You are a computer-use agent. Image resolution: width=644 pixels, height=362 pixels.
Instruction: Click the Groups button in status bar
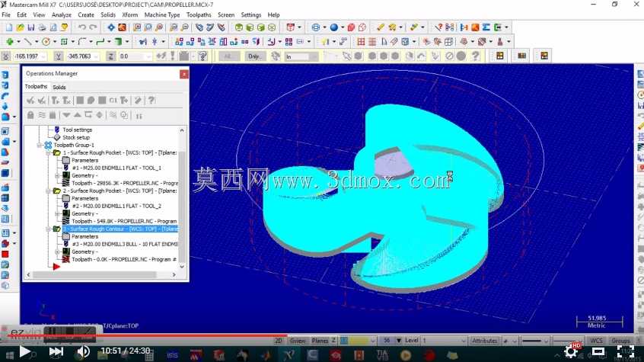(x=620, y=341)
